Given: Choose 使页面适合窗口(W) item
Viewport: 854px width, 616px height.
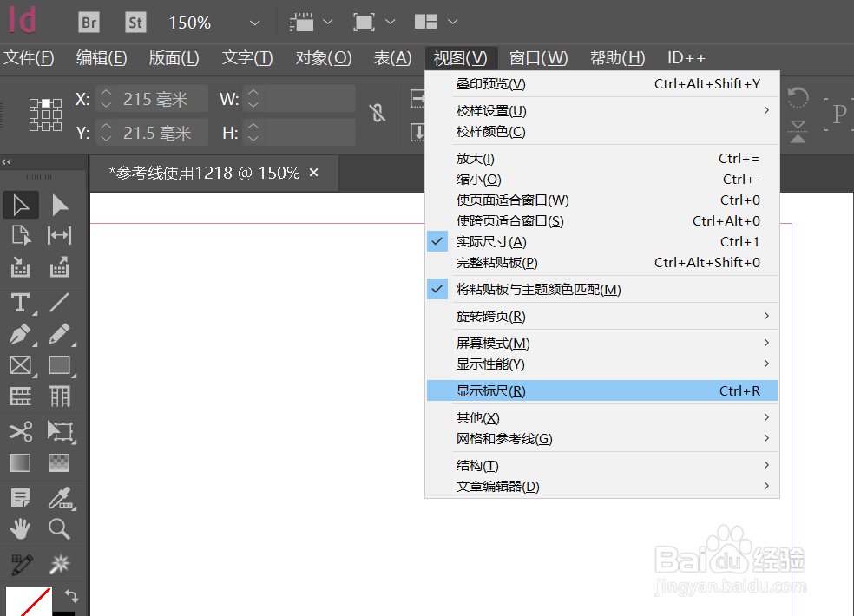Looking at the screenshot, I should (x=601, y=200).
